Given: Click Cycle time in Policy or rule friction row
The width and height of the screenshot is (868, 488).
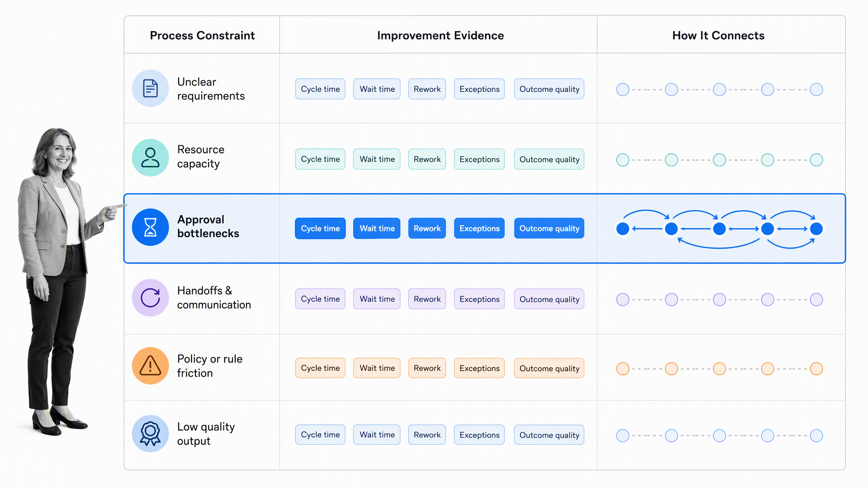Looking at the screenshot, I should [320, 368].
